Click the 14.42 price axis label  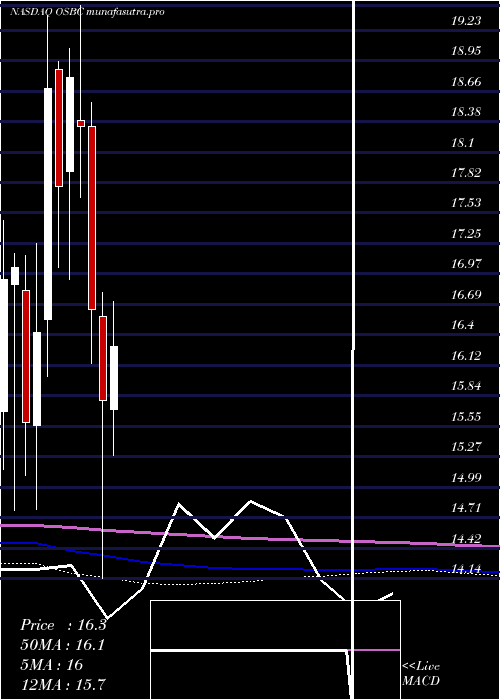pos(466,539)
